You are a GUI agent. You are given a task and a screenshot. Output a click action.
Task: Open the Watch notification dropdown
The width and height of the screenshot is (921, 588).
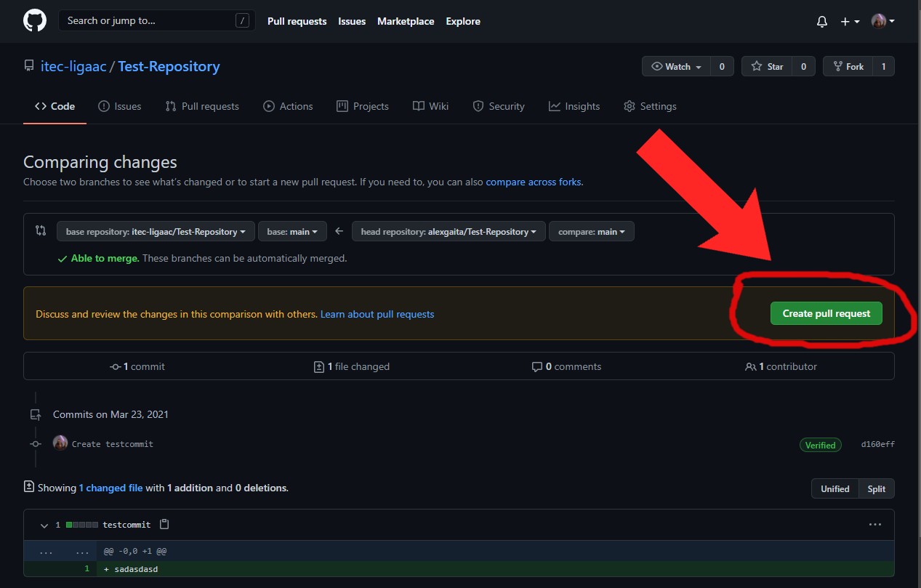click(676, 66)
